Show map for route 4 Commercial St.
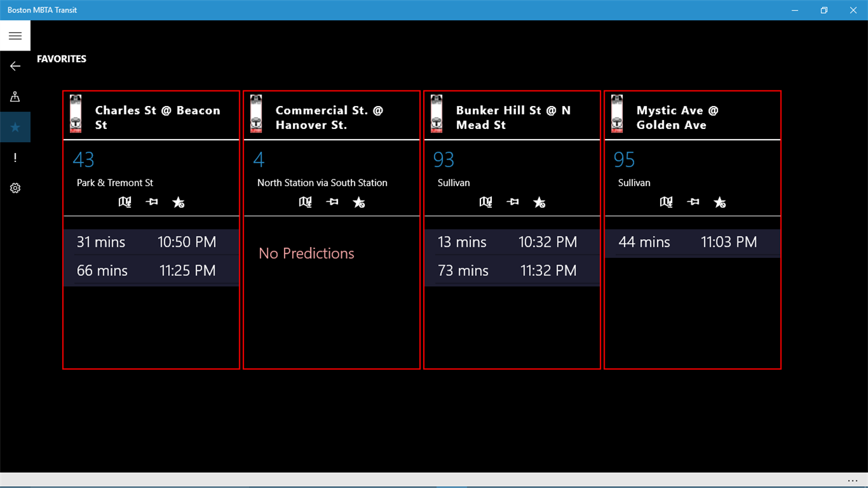Image resolution: width=868 pixels, height=488 pixels. pos(306,202)
